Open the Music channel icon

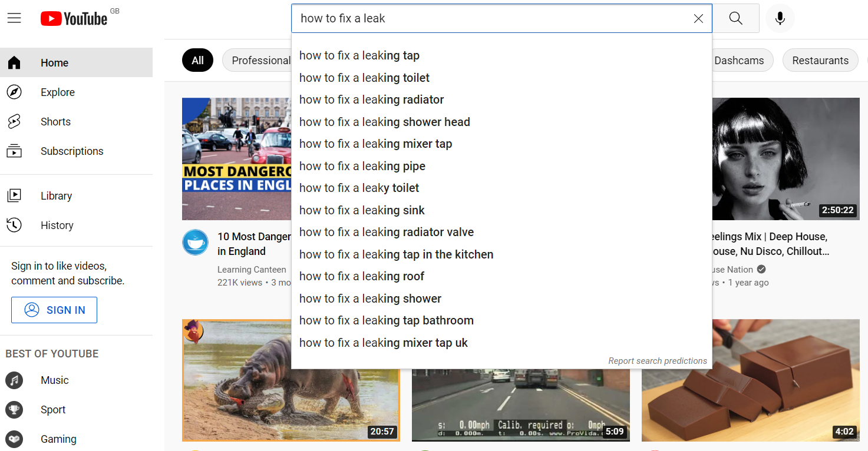point(14,380)
